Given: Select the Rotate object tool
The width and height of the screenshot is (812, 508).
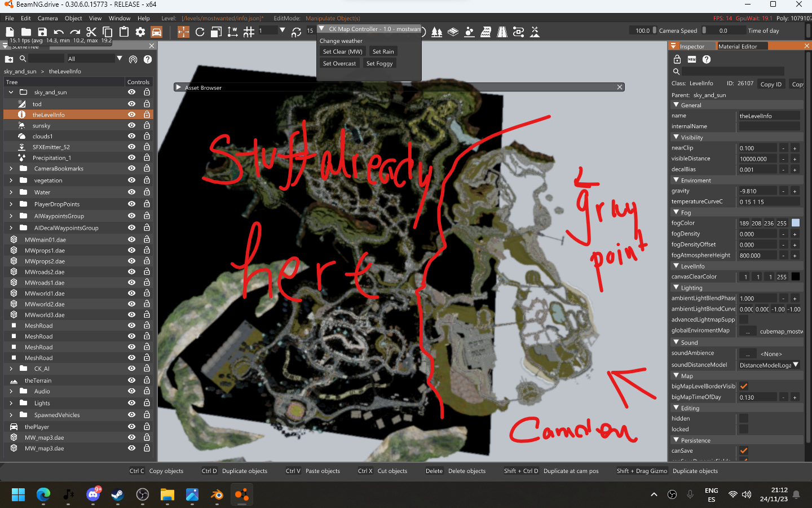Looking at the screenshot, I should coord(200,32).
